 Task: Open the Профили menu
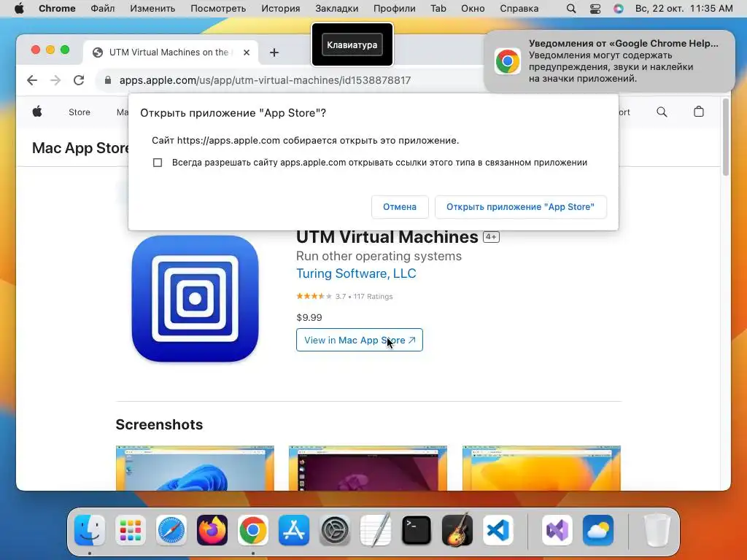pos(395,9)
